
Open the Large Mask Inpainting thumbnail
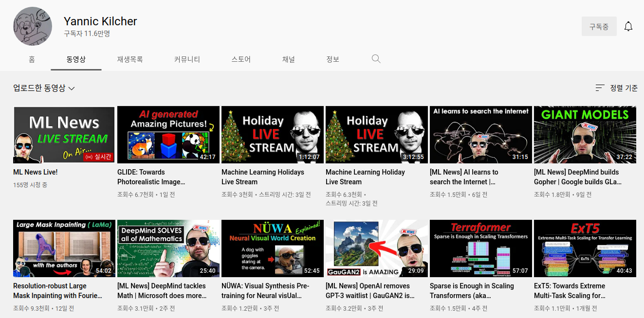64,248
